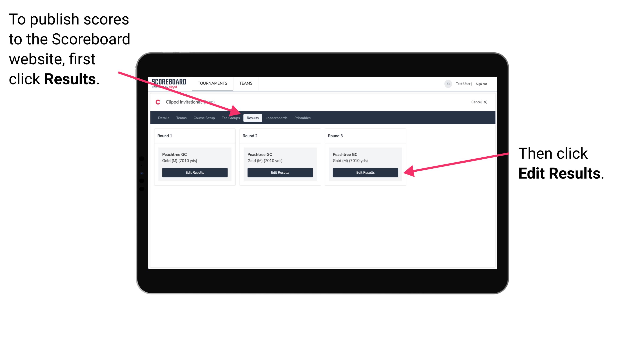The width and height of the screenshot is (644, 346).
Task: Open the Details tab
Action: coord(163,118)
